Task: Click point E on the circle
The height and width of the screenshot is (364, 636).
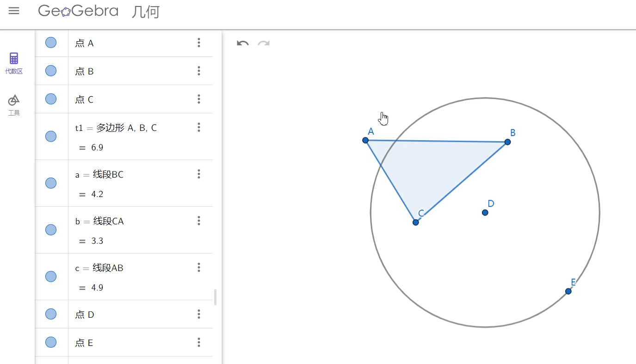Action: click(x=568, y=291)
